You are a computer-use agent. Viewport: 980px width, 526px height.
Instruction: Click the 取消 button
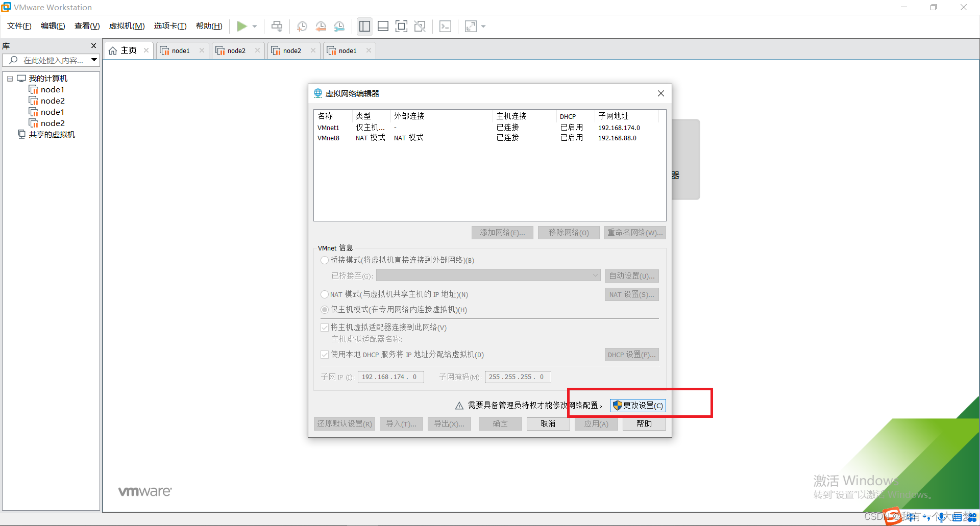[x=548, y=424]
